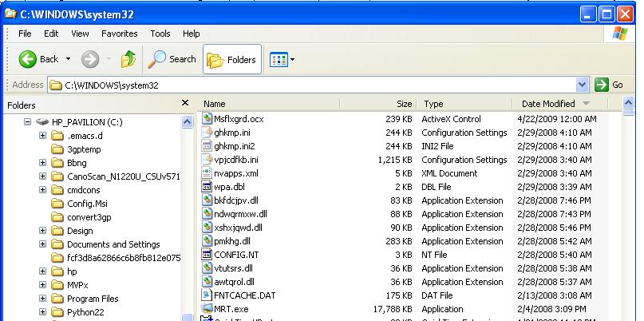The width and height of the screenshot is (644, 321).
Task: Sort by the Size column header
Action: [377, 104]
